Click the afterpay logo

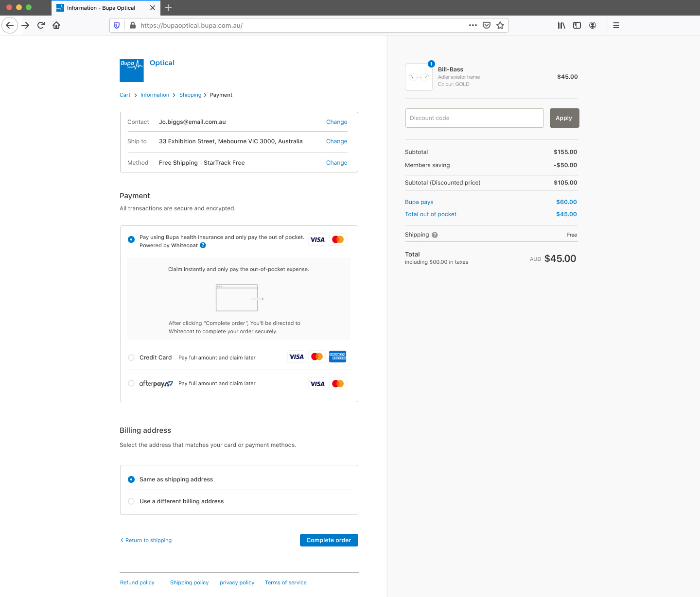[x=156, y=383]
